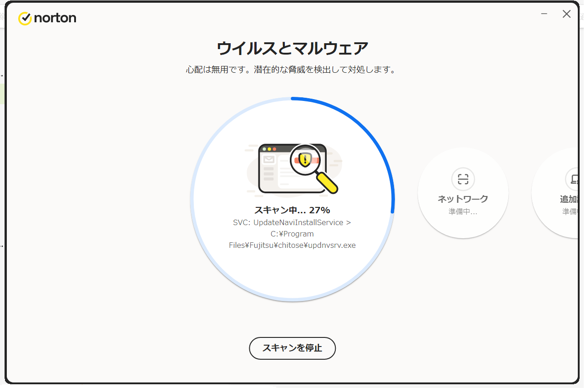Stop the scan with スキャンを停止 button
Viewport: 586px width, 392px height.
tap(292, 348)
